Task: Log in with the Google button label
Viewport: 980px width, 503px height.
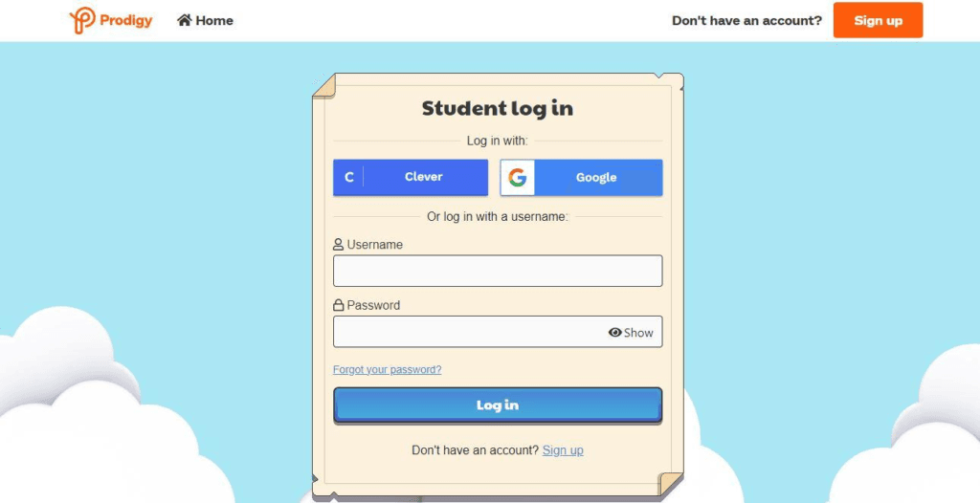Action: pyautogui.click(x=596, y=178)
